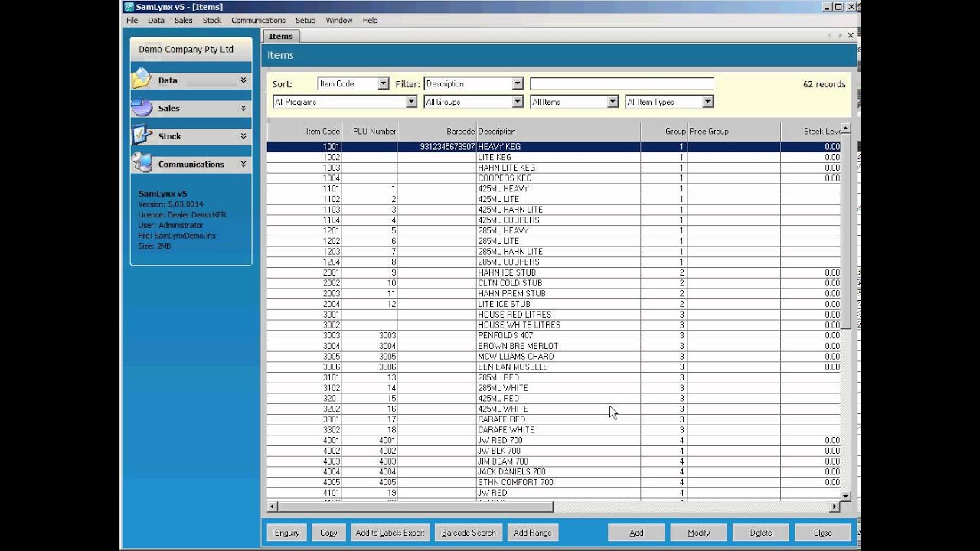
Task: Open the Sort Item Code dropdown
Action: point(384,84)
